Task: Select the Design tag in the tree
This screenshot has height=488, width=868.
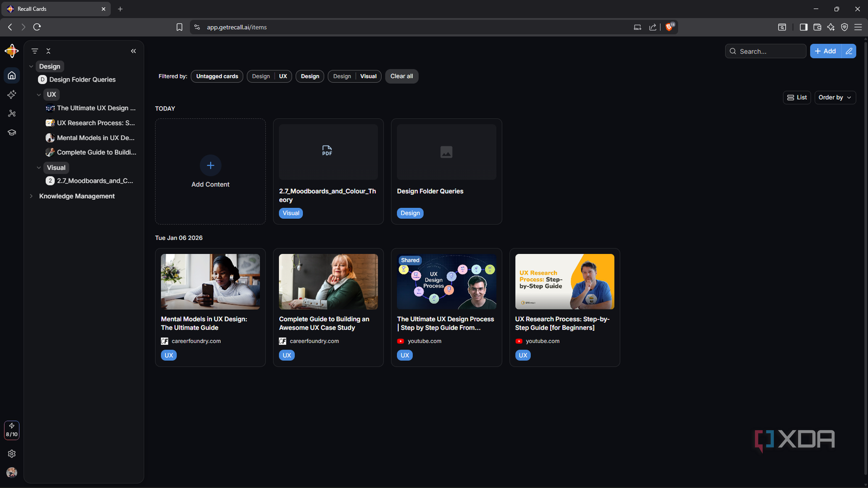Action: 50,66
